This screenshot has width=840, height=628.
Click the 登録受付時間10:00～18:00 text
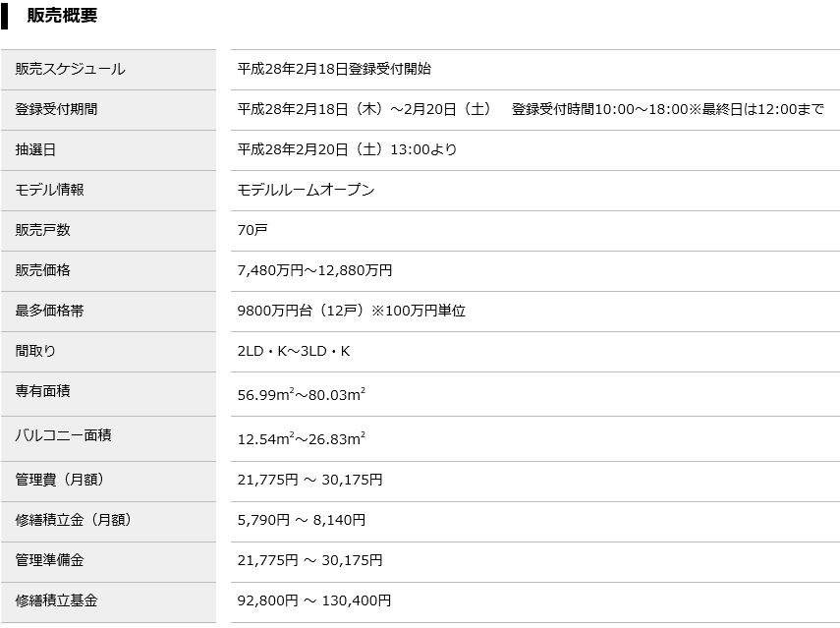599,109
